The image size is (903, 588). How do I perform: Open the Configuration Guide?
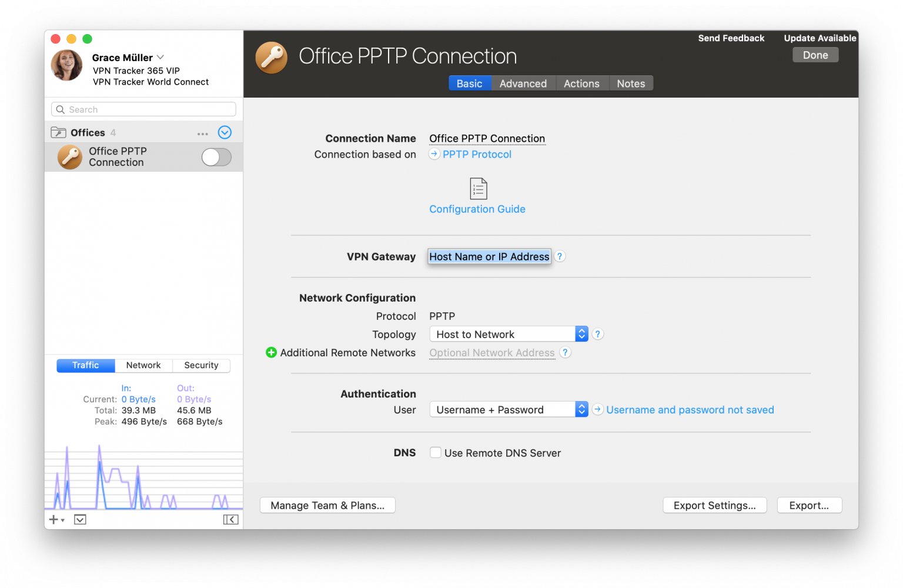[x=477, y=209]
